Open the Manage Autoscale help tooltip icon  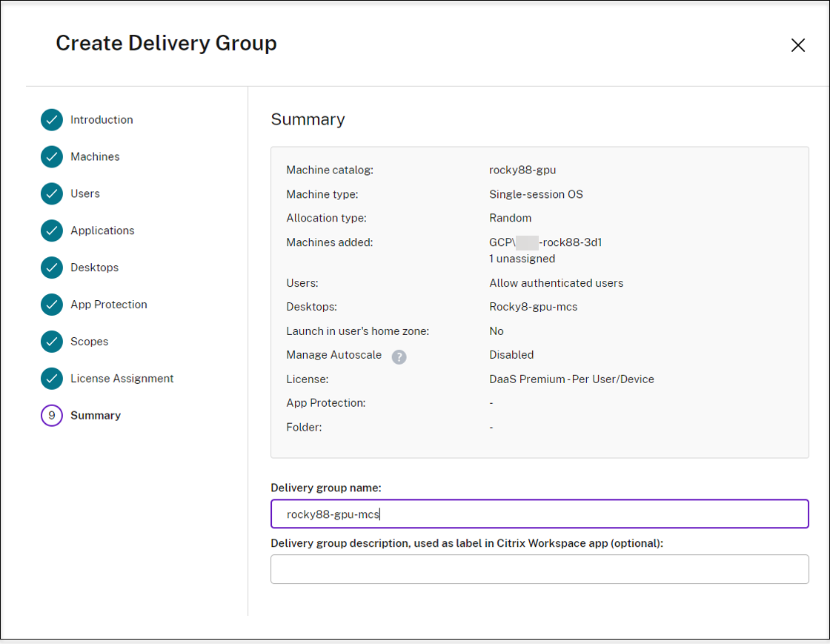399,356
